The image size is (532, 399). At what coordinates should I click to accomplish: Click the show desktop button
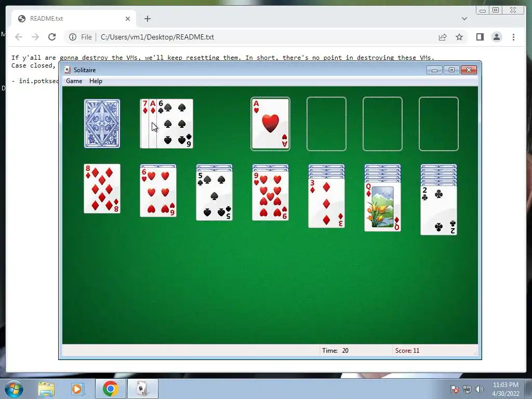pos(528,389)
